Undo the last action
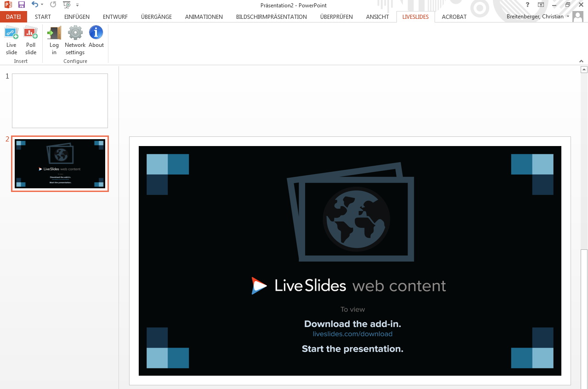The image size is (588, 389). (x=35, y=5)
